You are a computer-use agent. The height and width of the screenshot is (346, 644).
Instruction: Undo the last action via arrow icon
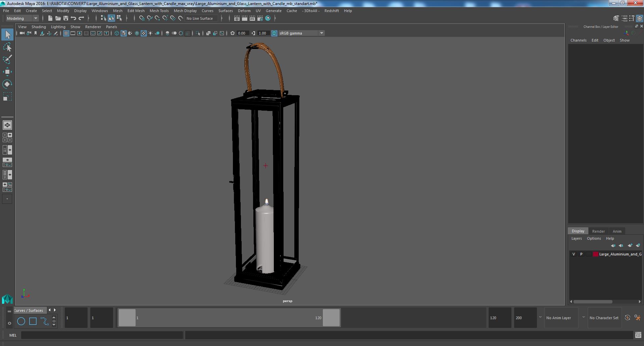pyautogui.click(x=73, y=18)
